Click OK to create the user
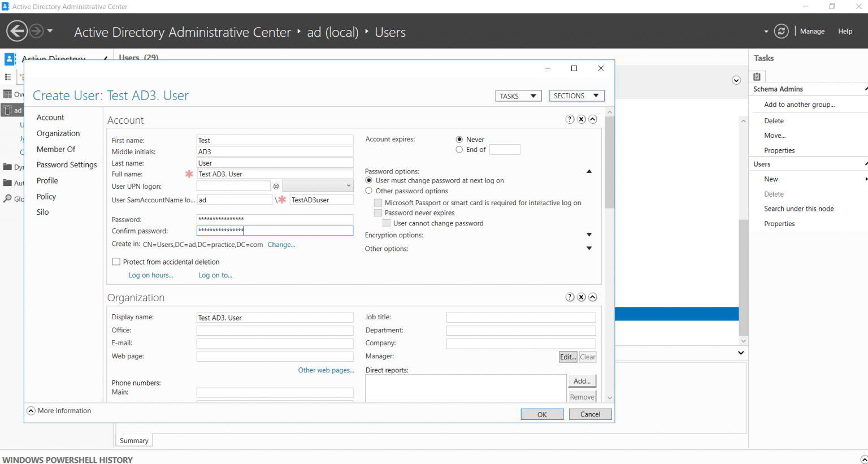 pyautogui.click(x=542, y=414)
